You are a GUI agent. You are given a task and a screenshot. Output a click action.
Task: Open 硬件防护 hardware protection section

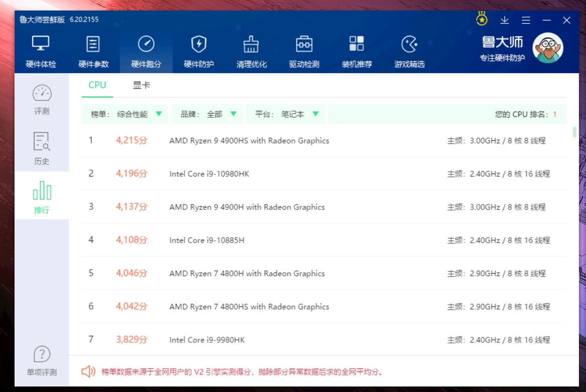tap(199, 52)
